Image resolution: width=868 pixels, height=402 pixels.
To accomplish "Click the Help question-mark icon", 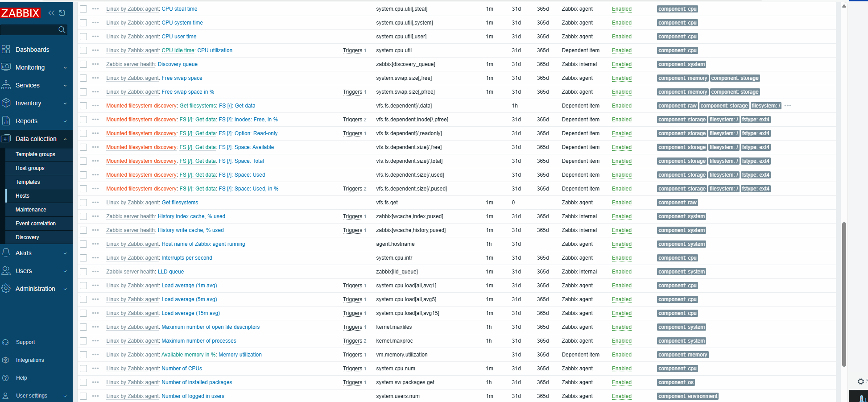I will (5, 378).
